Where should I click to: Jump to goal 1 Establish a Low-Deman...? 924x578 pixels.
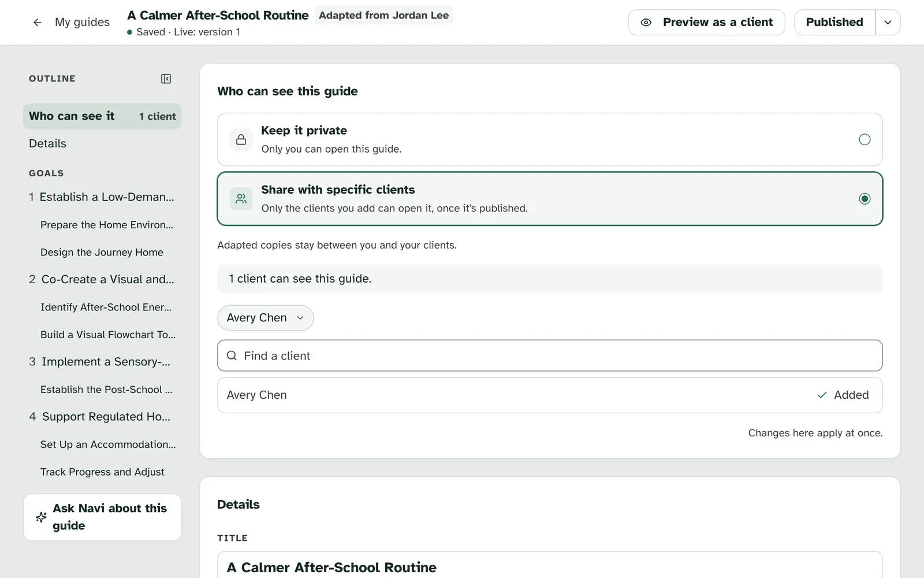click(102, 197)
